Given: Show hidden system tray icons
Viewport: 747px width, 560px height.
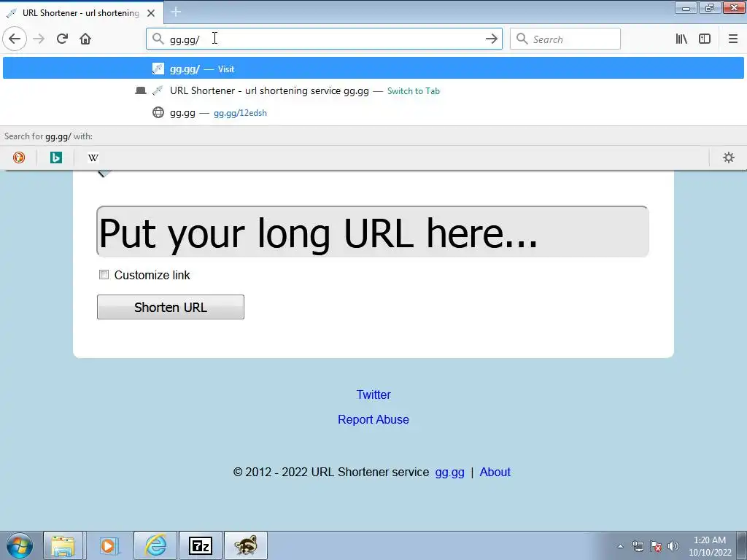Looking at the screenshot, I should tap(620, 546).
